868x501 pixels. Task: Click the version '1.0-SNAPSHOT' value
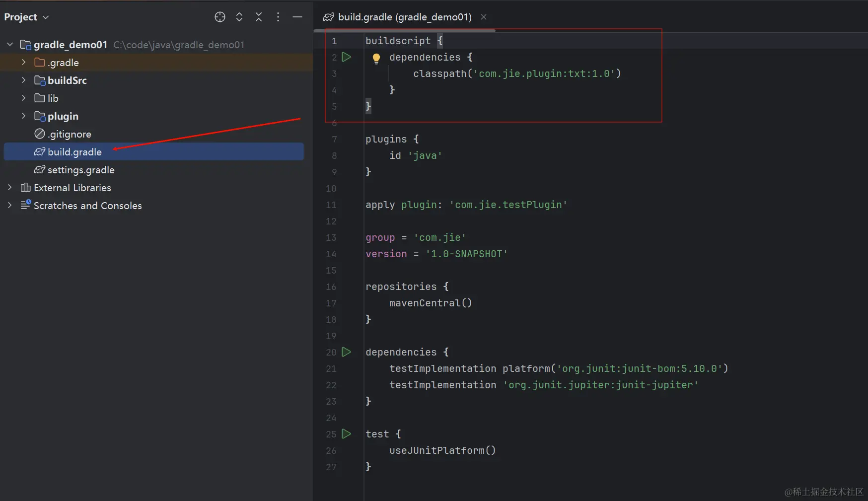tap(466, 254)
